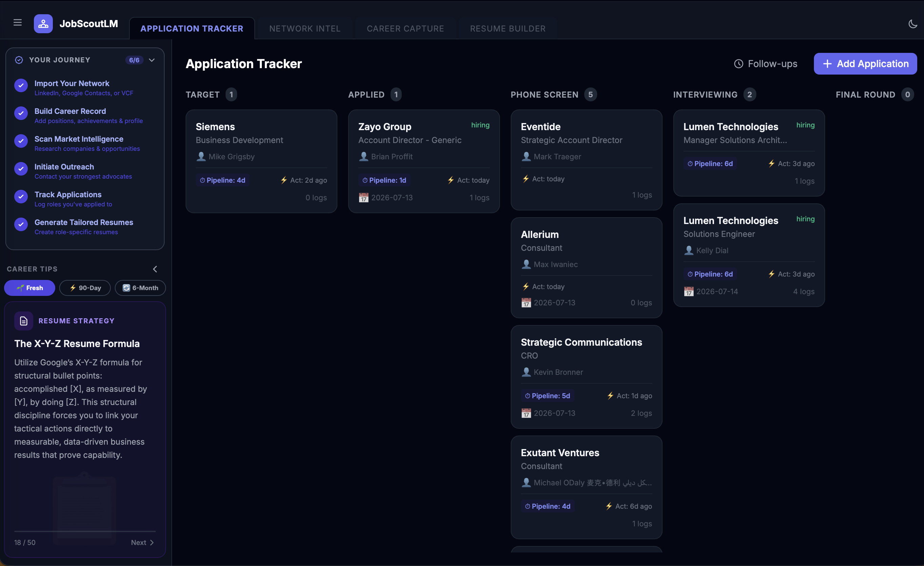Open the Pipeline: 5d badge on Strategic Communications
The image size is (924, 566).
pyautogui.click(x=547, y=396)
